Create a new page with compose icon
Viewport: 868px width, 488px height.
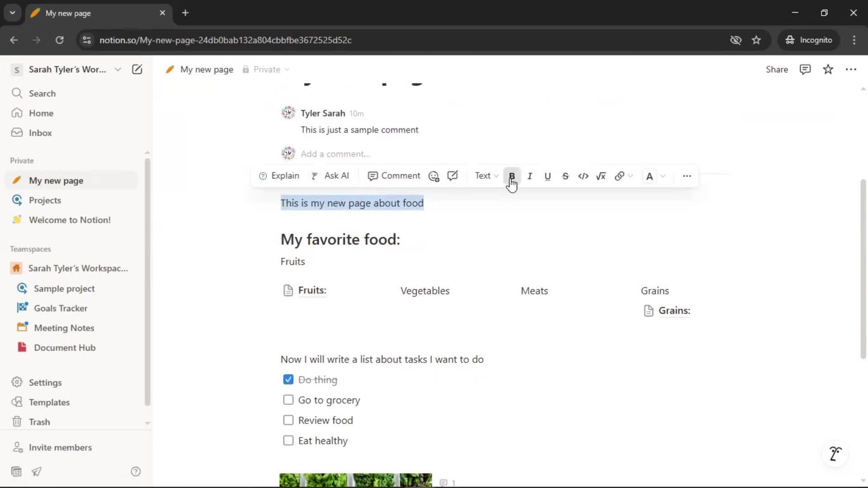coord(137,69)
